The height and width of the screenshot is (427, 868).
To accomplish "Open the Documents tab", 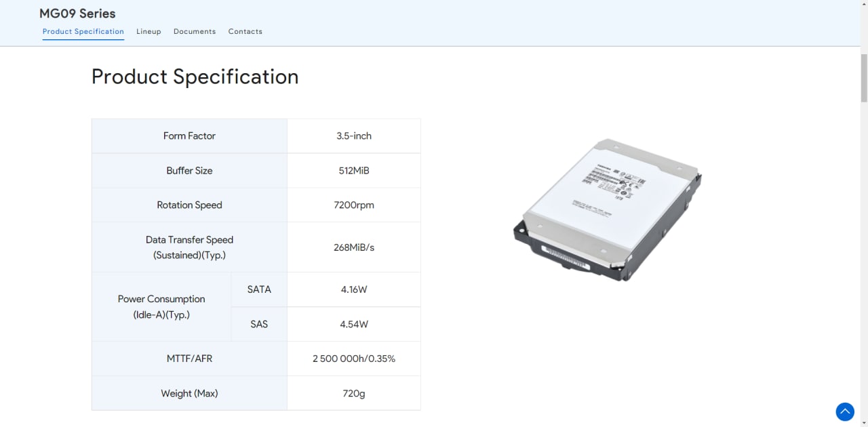I will click(x=195, y=31).
